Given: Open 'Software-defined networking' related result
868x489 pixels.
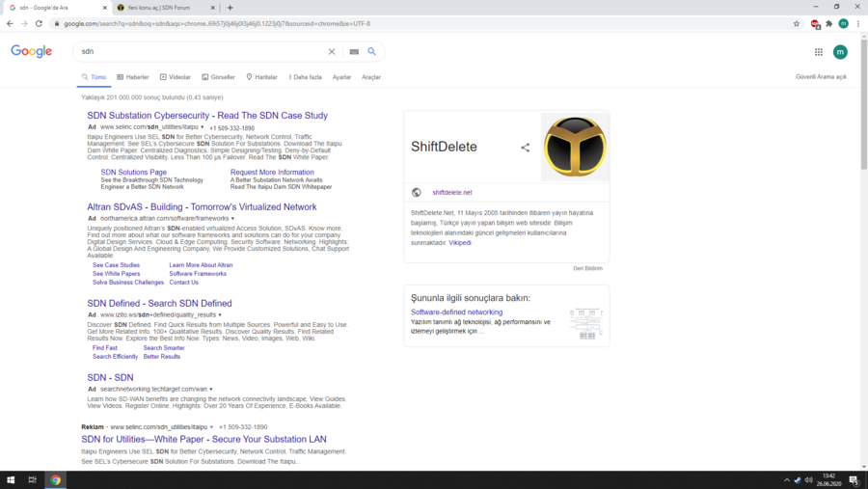Looking at the screenshot, I should (x=457, y=312).
